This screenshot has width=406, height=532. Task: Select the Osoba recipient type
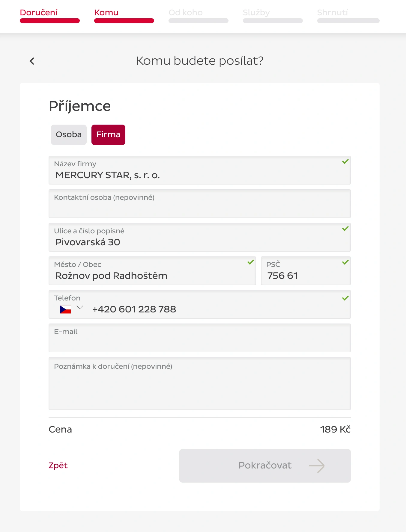69,135
